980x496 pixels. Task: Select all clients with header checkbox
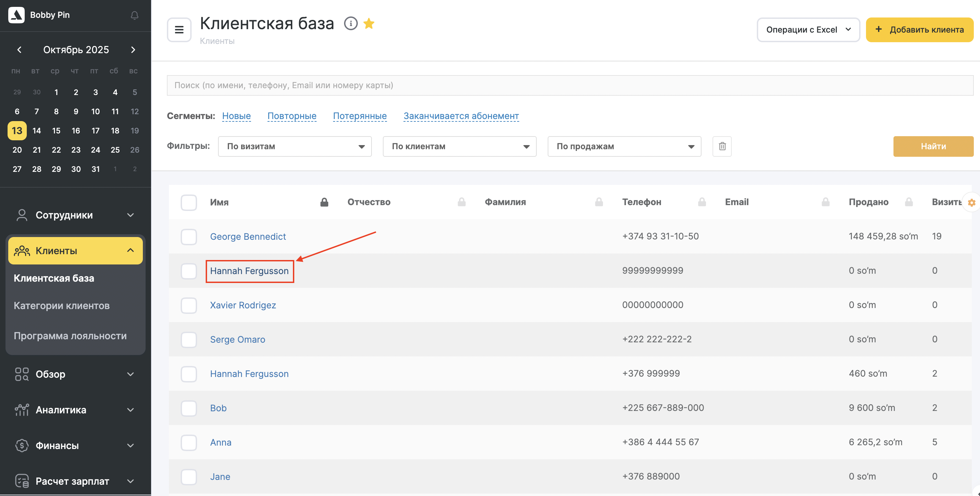(189, 203)
